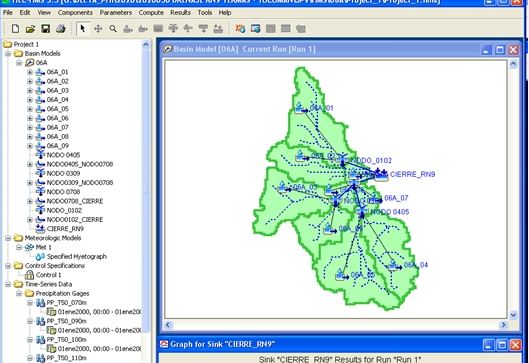Collapse the Precipitation Gages folder
This screenshot has height=363, width=529.
pyautogui.click(x=19, y=294)
